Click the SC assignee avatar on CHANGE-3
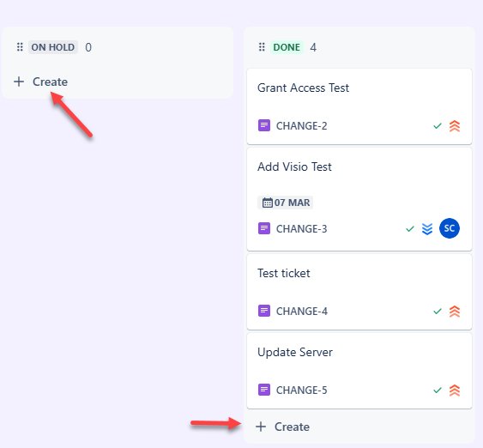Viewport: 483px width, 448px height. click(450, 228)
